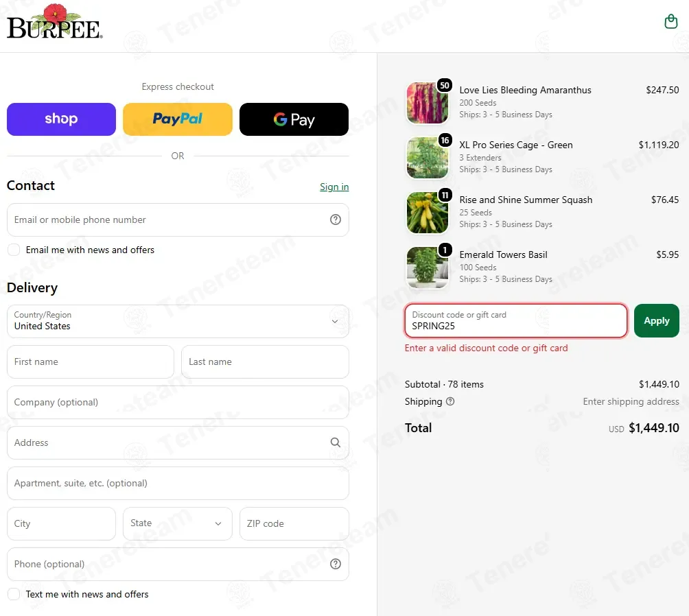The image size is (689, 616).
Task: Click the $1,119.20 item price
Action: [x=658, y=145]
